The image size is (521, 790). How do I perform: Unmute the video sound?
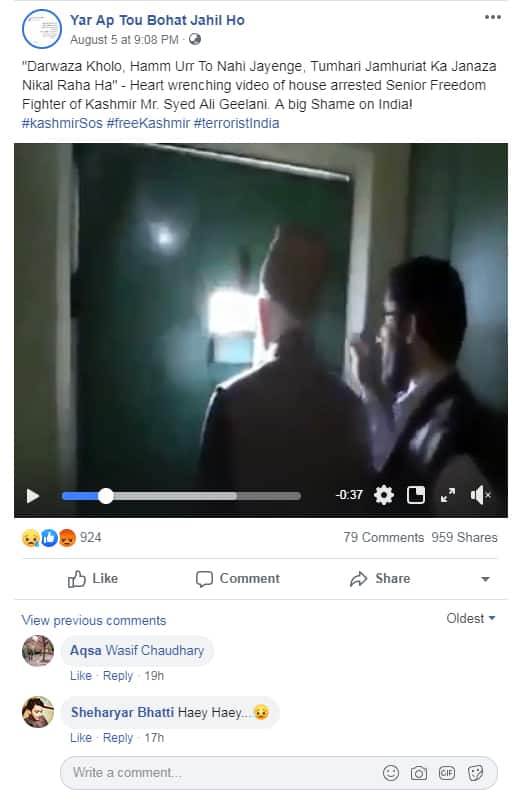tap(480, 495)
